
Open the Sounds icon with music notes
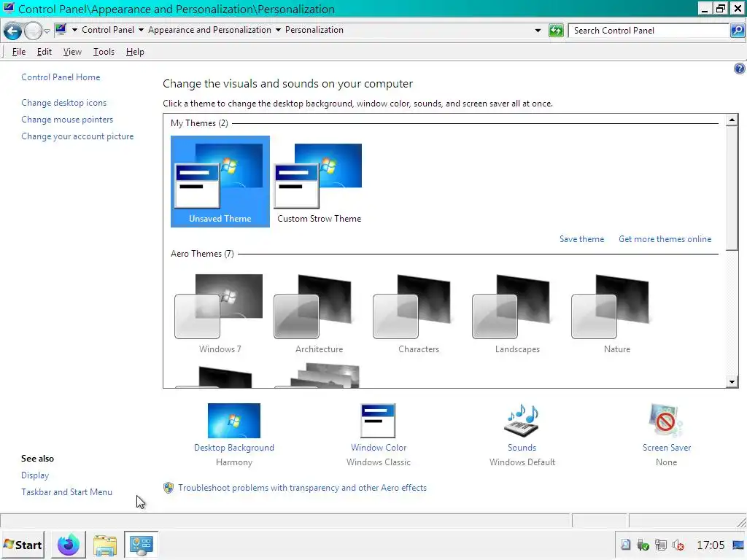pos(522,421)
